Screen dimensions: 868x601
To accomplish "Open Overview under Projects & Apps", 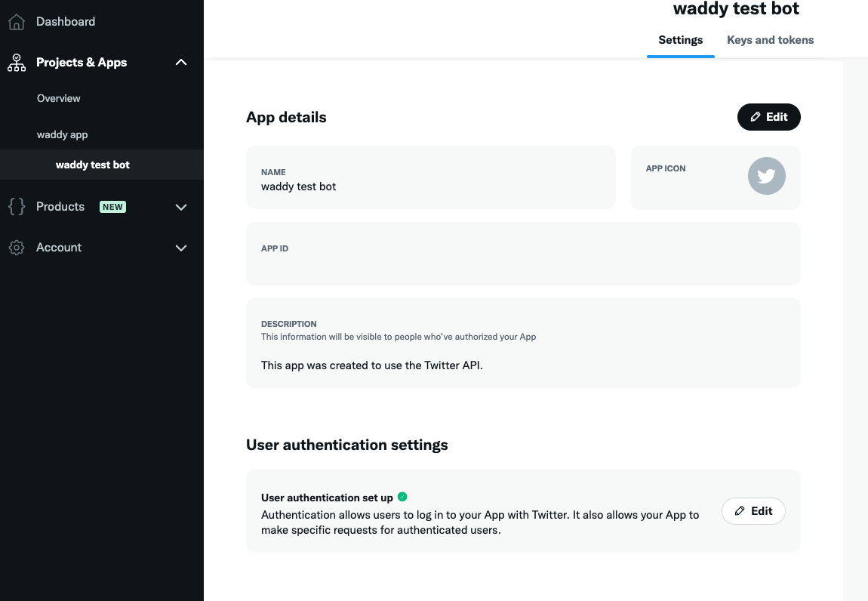I will click(x=59, y=98).
